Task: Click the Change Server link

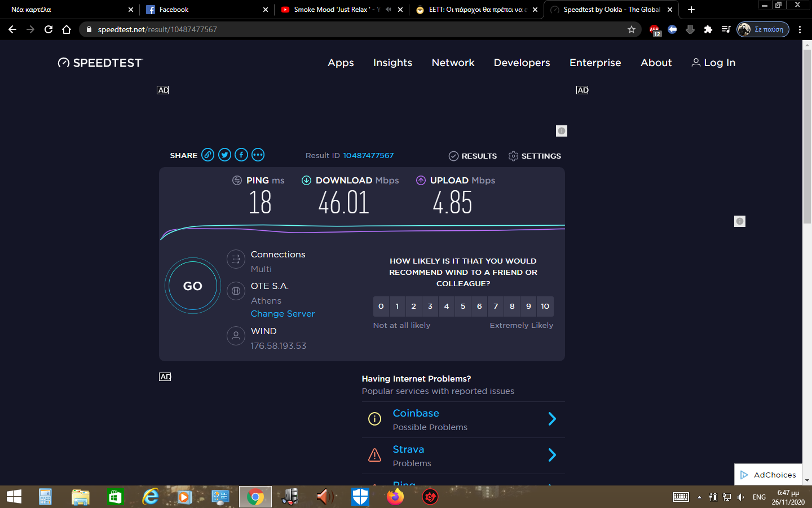Action: tap(283, 314)
